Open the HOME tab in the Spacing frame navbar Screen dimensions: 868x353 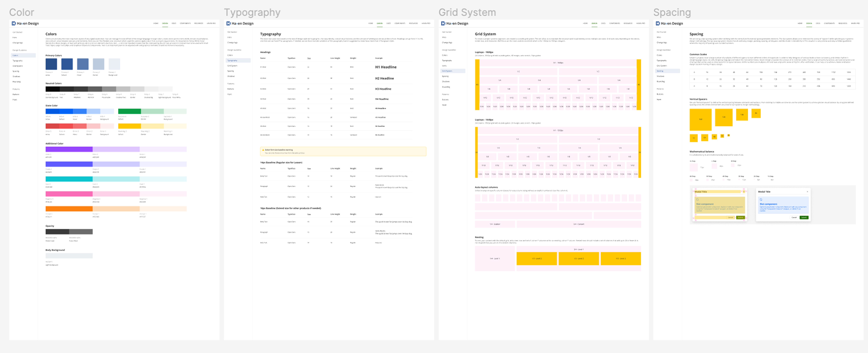(x=800, y=24)
